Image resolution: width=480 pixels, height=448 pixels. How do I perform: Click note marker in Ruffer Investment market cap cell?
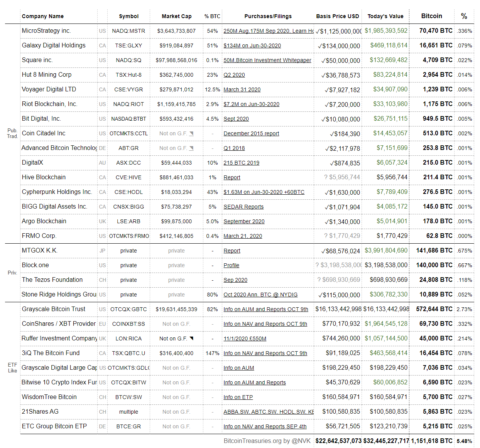coord(191,339)
